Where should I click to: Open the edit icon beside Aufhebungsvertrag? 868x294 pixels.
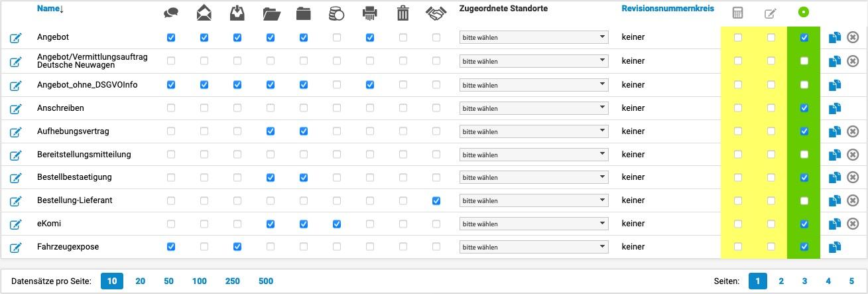tap(16, 132)
